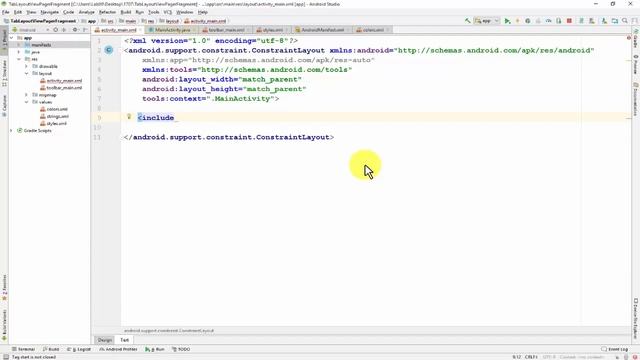Click the blue class gutter icon on line 2

click(109, 50)
